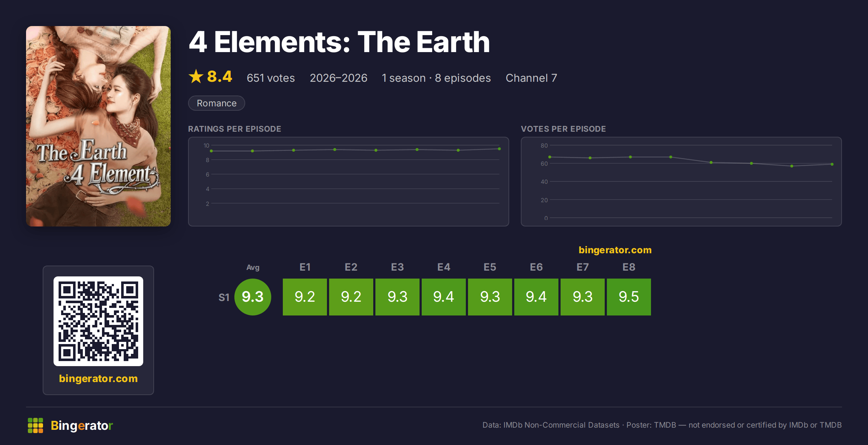868x445 pixels.
Task: Select the E4 rating tile 9.4
Action: [444, 297]
